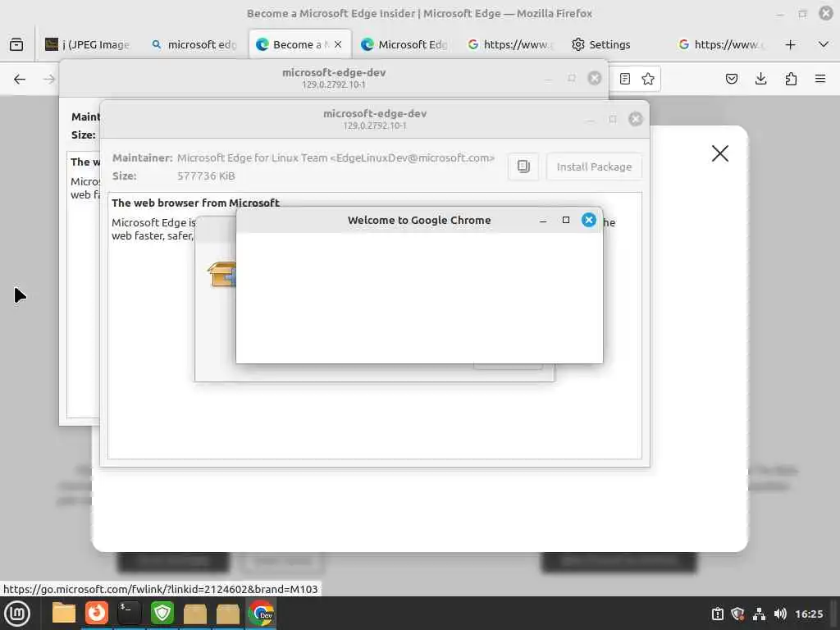
Task: Switch to the last Google https://www tab
Action: click(720, 44)
